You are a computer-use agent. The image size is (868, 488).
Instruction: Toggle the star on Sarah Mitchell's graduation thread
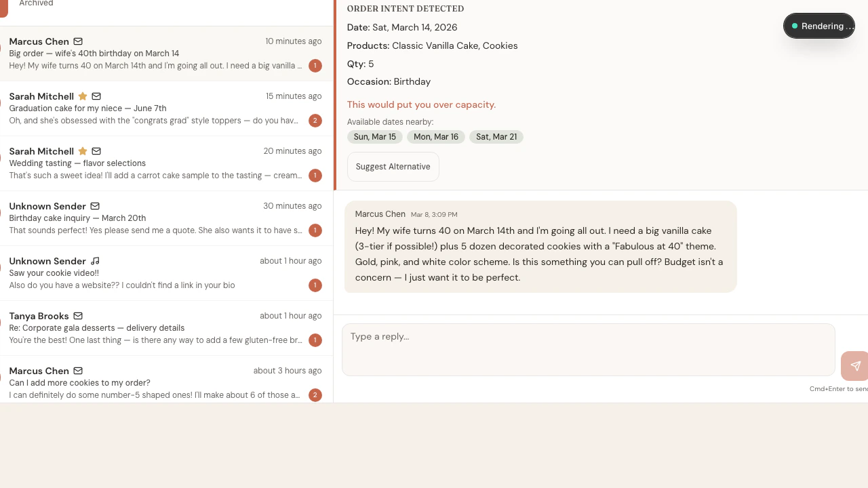click(x=82, y=96)
